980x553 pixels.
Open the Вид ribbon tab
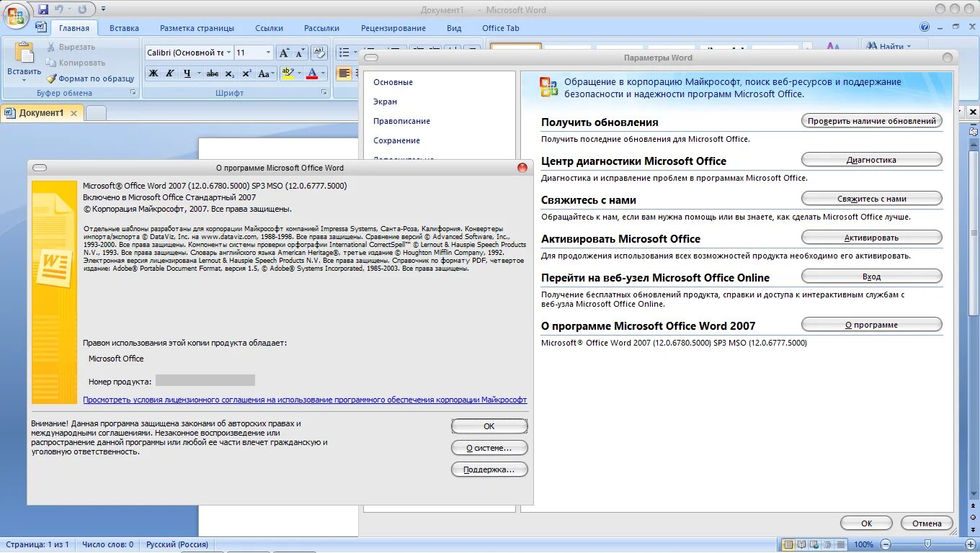click(454, 28)
